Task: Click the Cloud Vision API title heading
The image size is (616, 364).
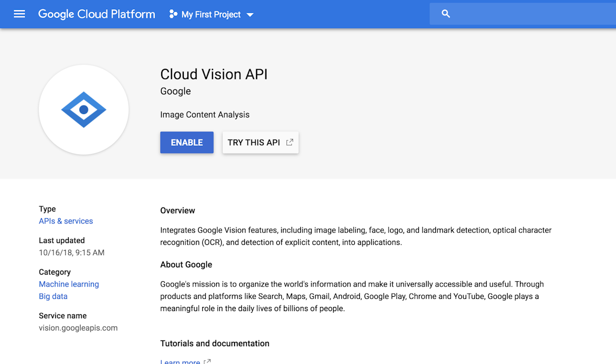Action: (x=214, y=74)
